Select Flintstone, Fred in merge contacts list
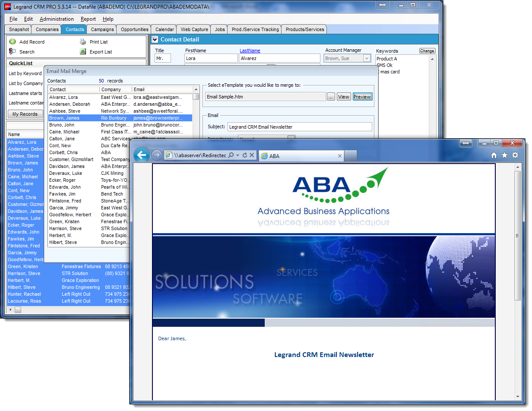 (x=89, y=201)
